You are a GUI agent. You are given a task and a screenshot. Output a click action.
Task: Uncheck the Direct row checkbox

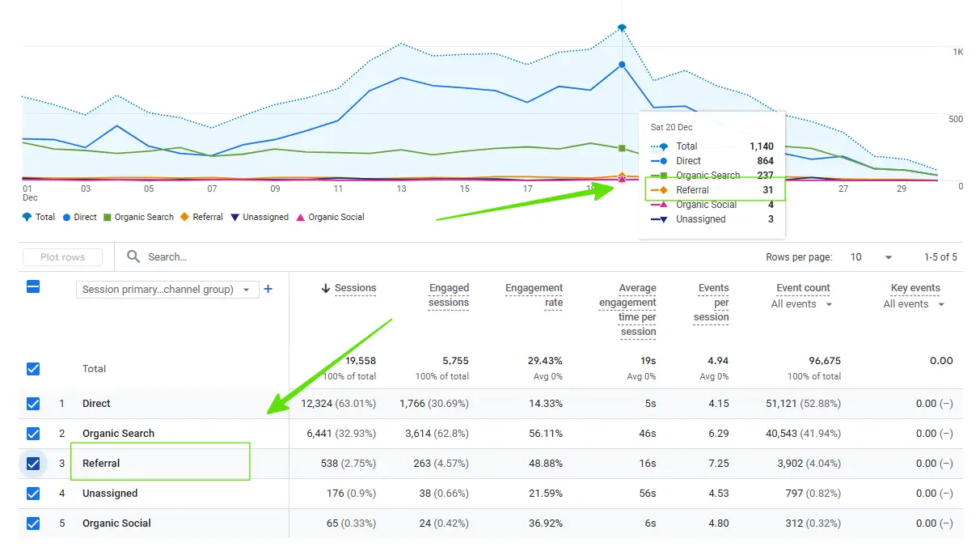pyautogui.click(x=32, y=403)
